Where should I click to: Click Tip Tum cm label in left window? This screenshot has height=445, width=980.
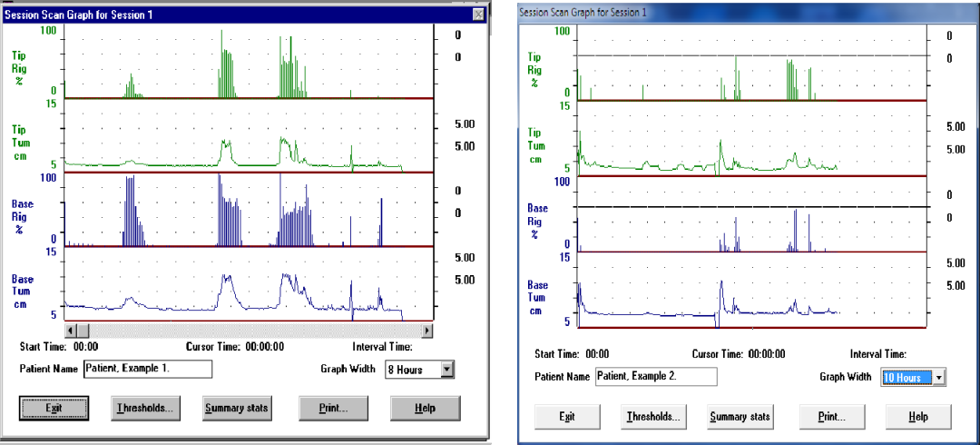(19, 143)
